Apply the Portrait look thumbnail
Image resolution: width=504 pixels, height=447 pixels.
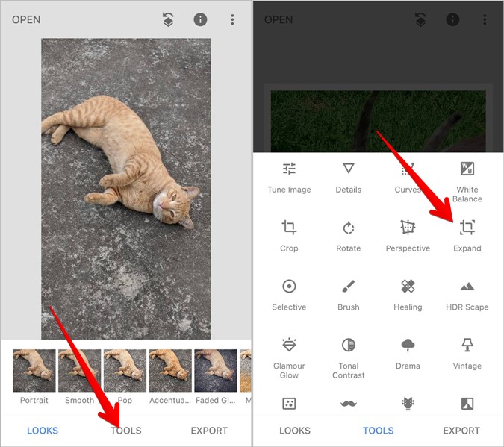pyautogui.click(x=34, y=371)
